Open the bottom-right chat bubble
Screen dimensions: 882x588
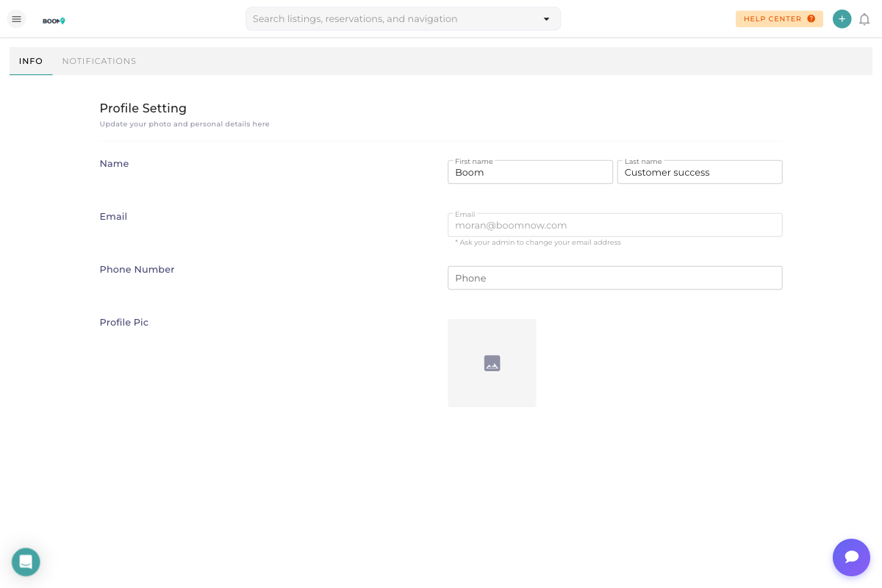[851, 557]
